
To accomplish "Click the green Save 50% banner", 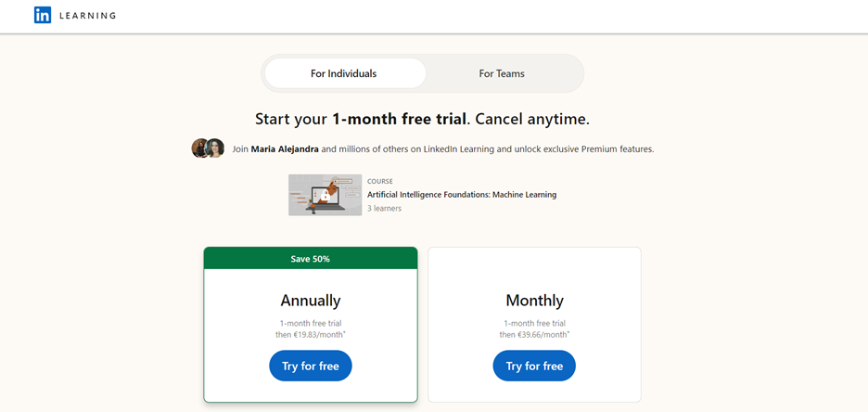I will pyautogui.click(x=311, y=259).
